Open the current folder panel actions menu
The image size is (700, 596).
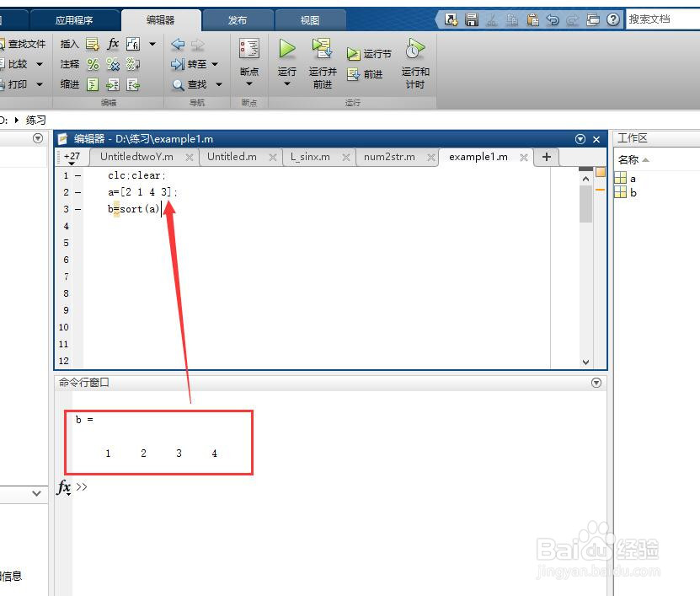(38, 138)
